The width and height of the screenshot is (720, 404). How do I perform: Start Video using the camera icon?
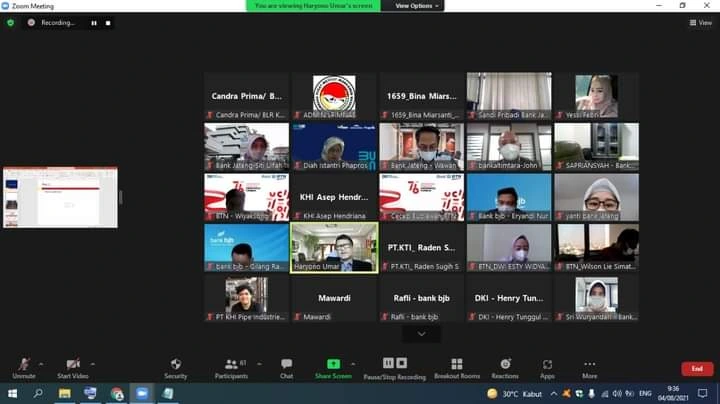pos(73,364)
